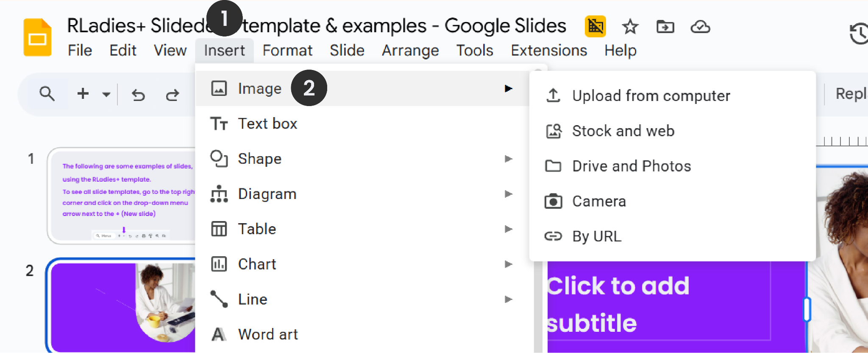The image size is (868, 353).
Task: Open the Extensions menu
Action: [x=549, y=50]
